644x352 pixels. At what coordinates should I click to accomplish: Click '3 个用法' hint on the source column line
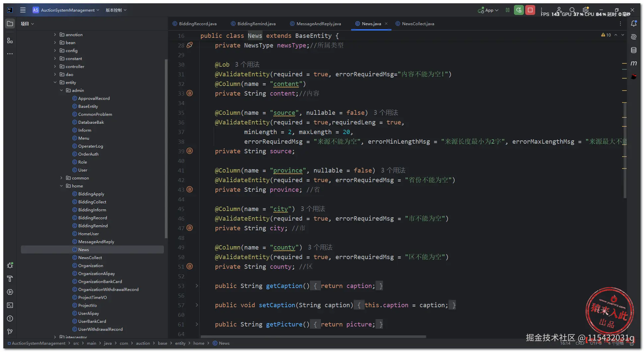click(386, 112)
